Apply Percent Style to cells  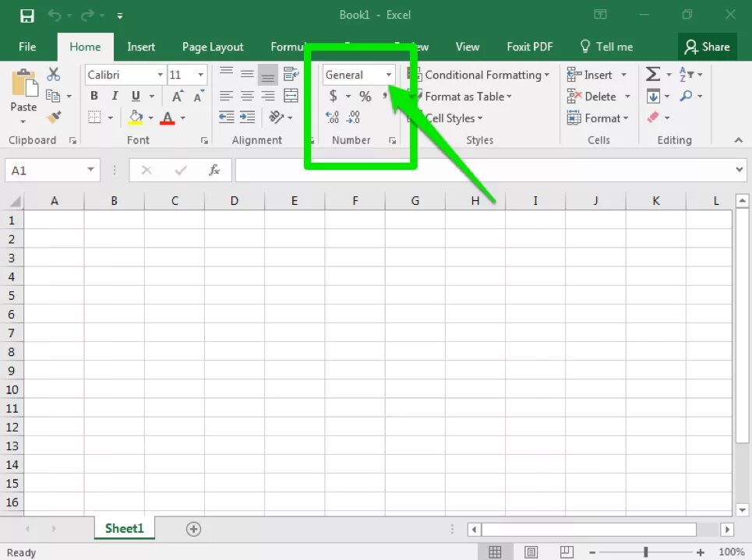[x=365, y=97]
